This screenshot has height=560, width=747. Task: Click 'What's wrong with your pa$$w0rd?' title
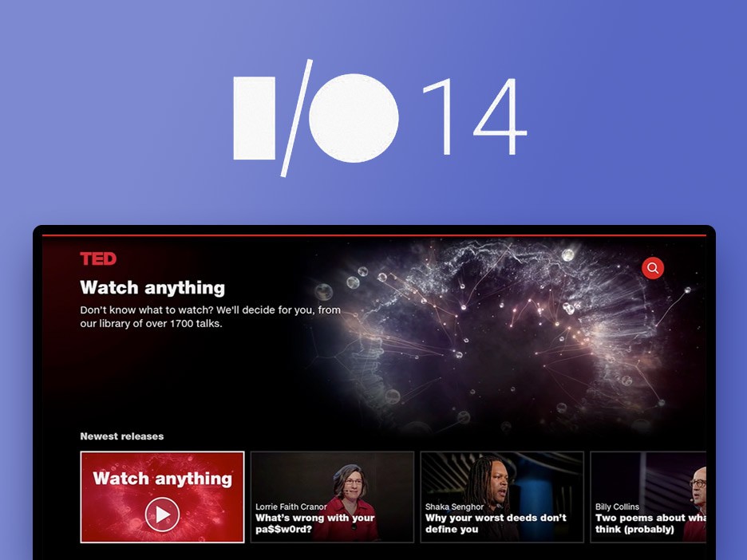tap(315, 523)
